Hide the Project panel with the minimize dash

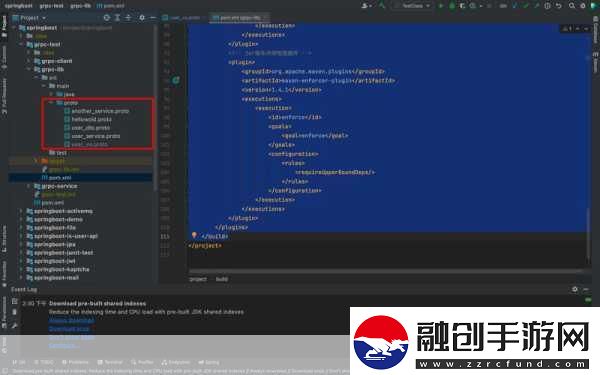153,18
